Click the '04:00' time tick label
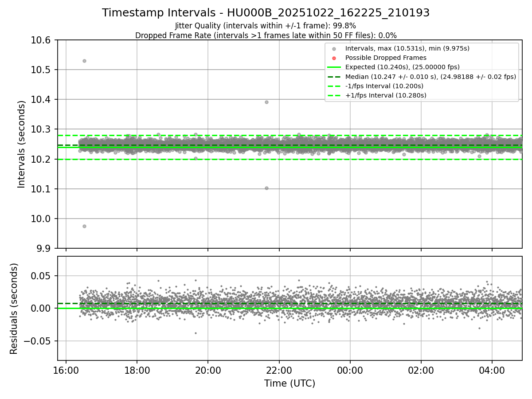The width and height of the screenshot is (532, 399). tap(492, 371)
